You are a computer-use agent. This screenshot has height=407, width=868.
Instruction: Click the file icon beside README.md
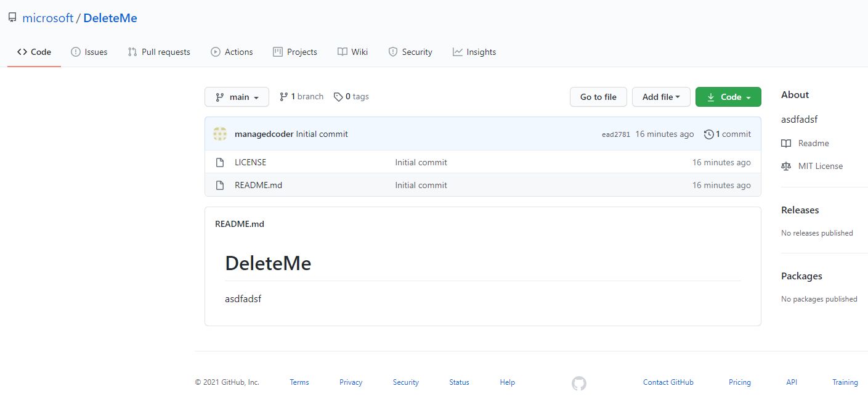220,185
